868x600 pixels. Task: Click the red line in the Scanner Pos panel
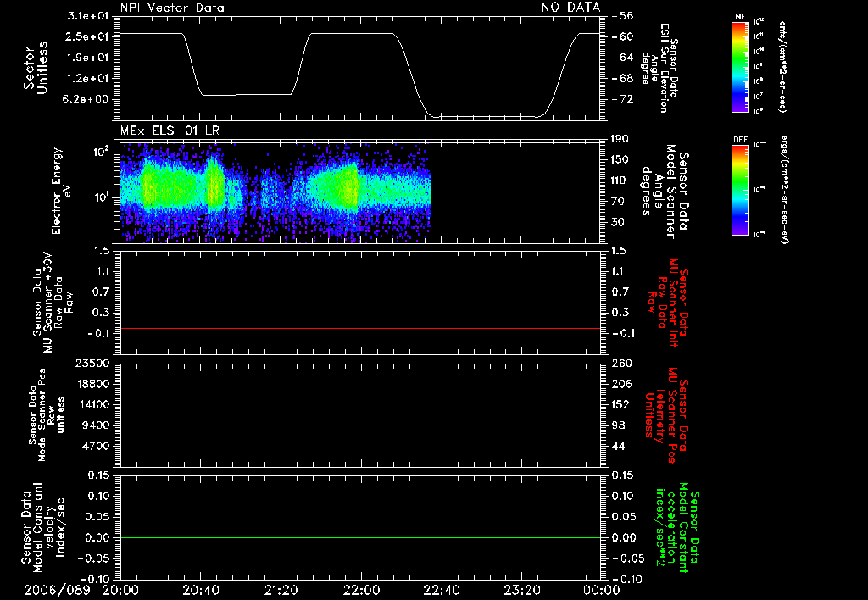tap(359, 431)
